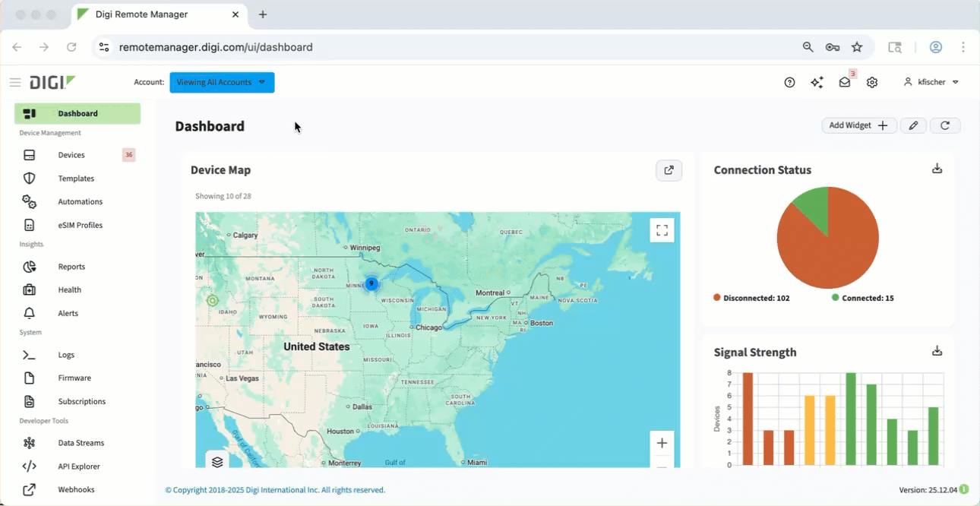Open Device Map in new window
The image size is (980, 506).
(x=669, y=170)
